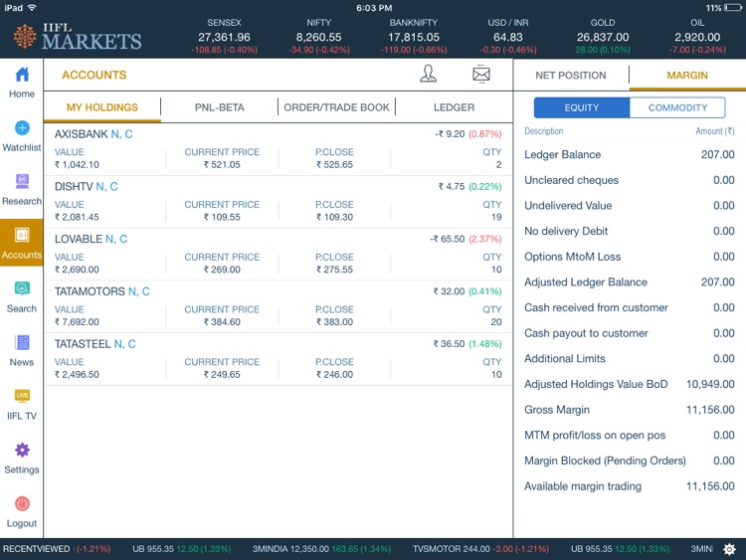The width and height of the screenshot is (746, 560).
Task: Tap DISHTV P.CLOSE ₹ 109.30
Action: [x=334, y=217]
